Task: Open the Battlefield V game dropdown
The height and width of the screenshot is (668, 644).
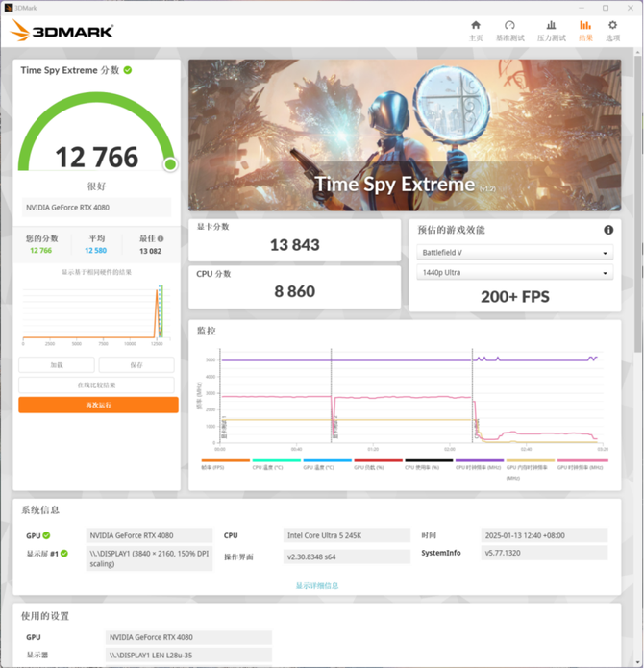Action: [515, 252]
